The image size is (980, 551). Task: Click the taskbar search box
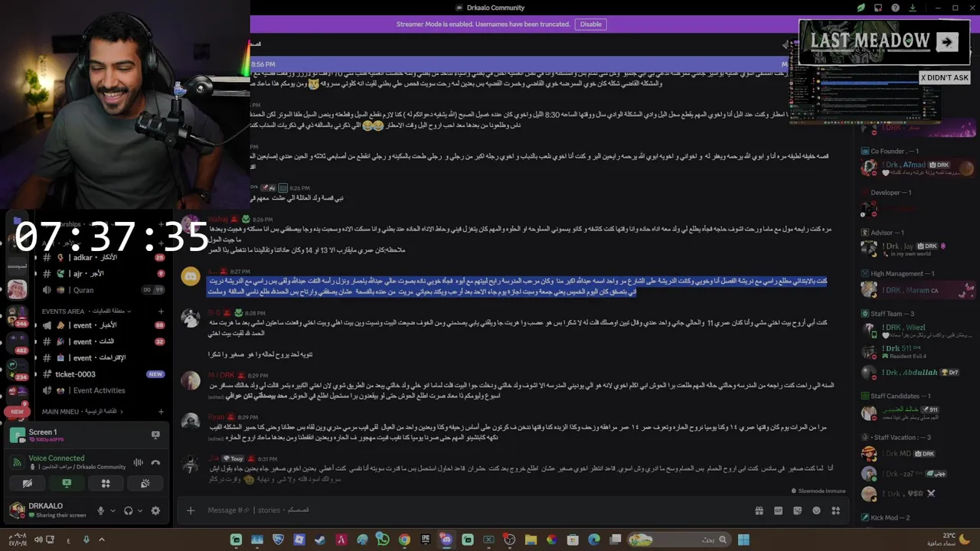678,540
